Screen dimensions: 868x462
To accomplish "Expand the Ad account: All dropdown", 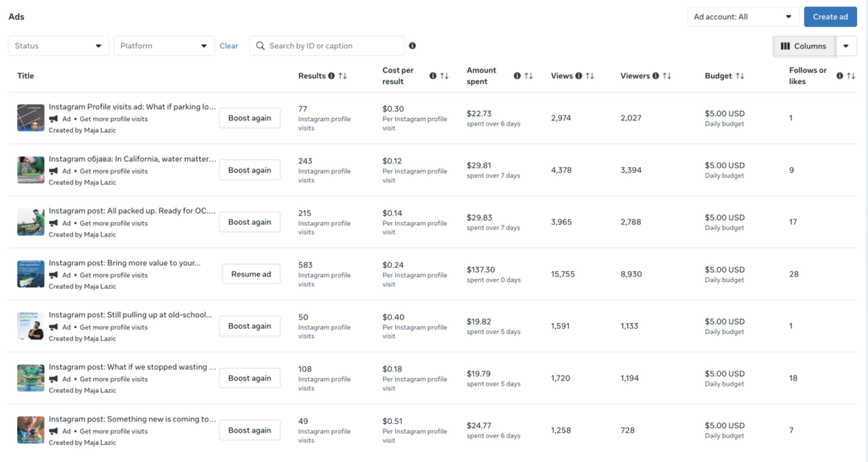I will (x=743, y=17).
